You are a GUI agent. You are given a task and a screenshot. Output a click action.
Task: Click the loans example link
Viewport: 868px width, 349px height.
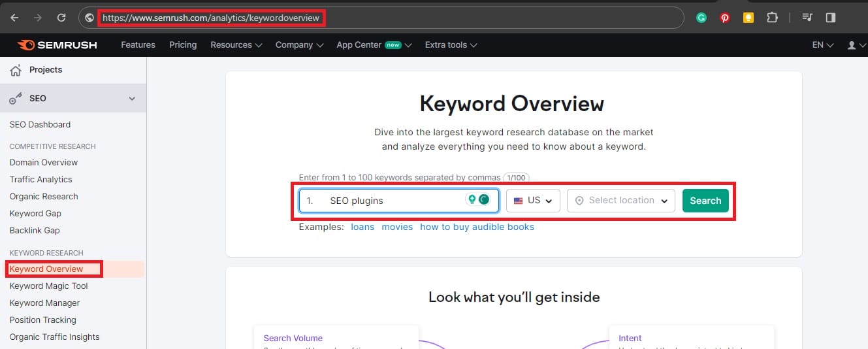point(362,227)
